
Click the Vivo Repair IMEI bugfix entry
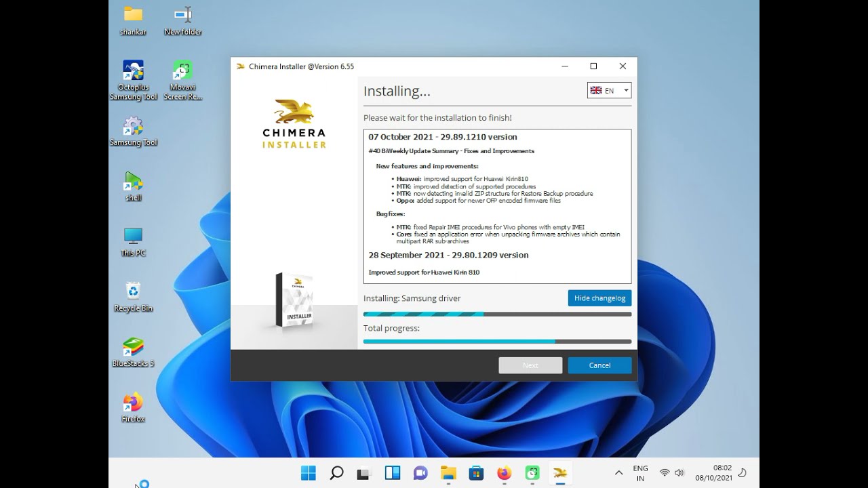[490, 228]
